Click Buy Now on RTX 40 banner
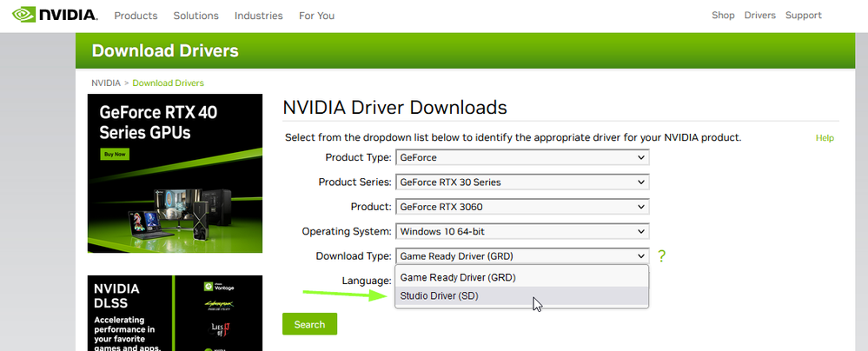This screenshot has height=351, width=868. [115, 154]
